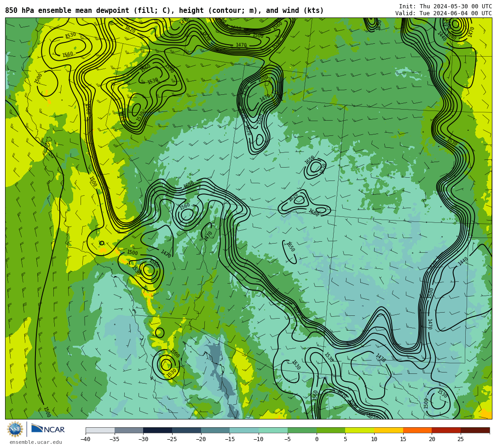Click the -40 to -35 light gray swatch
Viewport: 497px width, 448px height.
100,430
